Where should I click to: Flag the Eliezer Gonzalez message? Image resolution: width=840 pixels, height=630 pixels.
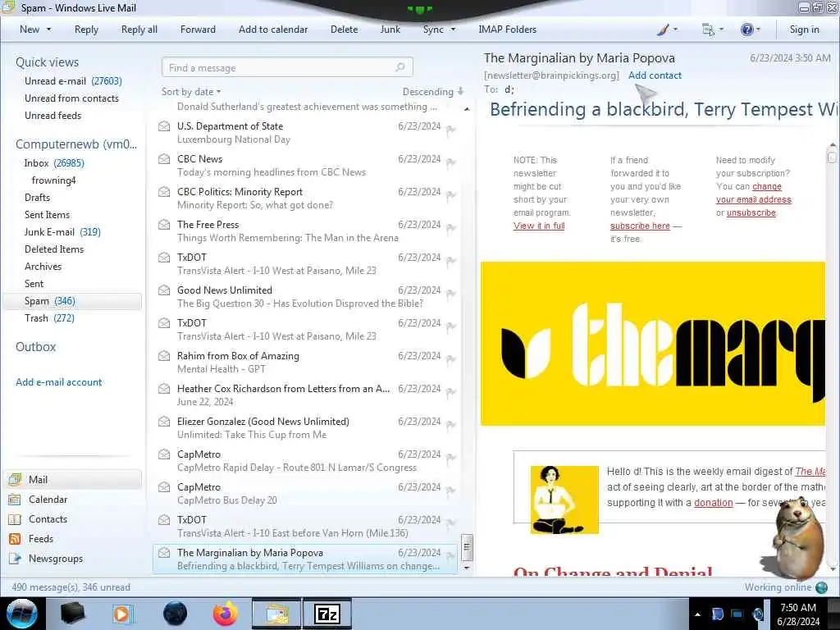point(451,425)
